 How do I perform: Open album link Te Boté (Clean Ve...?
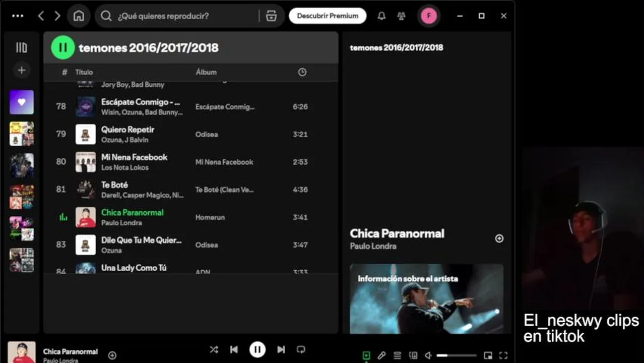pos(225,190)
